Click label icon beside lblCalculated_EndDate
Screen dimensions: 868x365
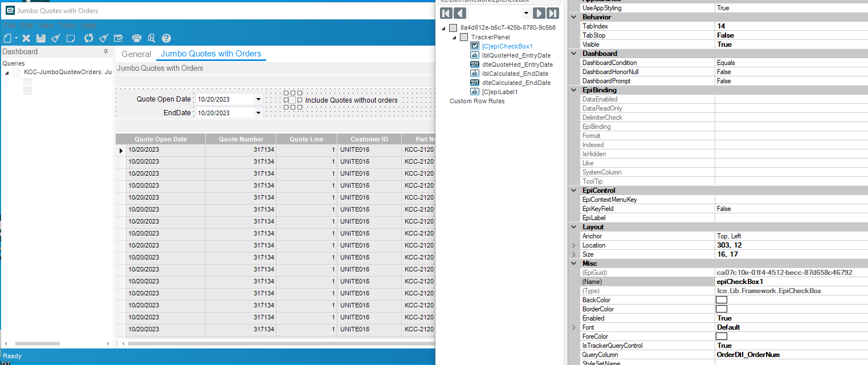pos(474,74)
